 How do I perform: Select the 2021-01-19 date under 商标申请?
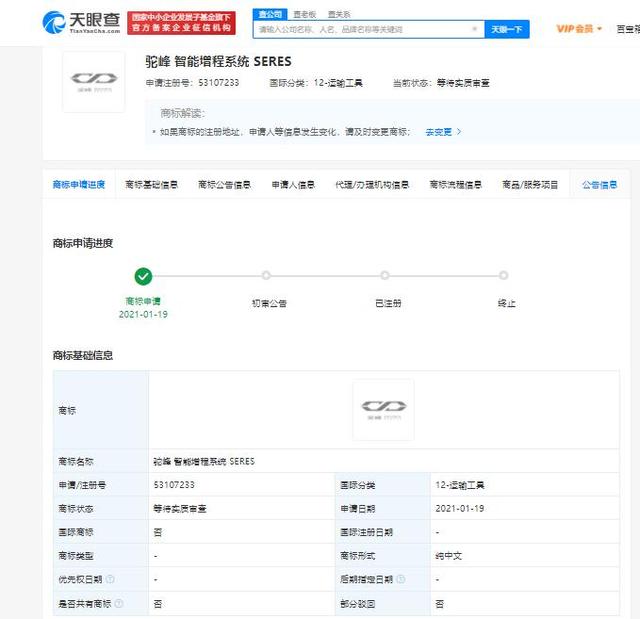point(143,314)
